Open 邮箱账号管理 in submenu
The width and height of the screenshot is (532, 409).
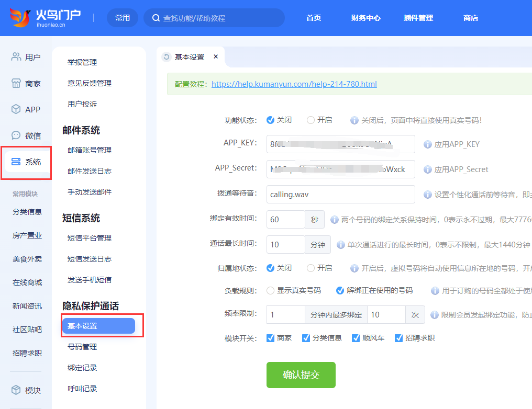pos(90,150)
